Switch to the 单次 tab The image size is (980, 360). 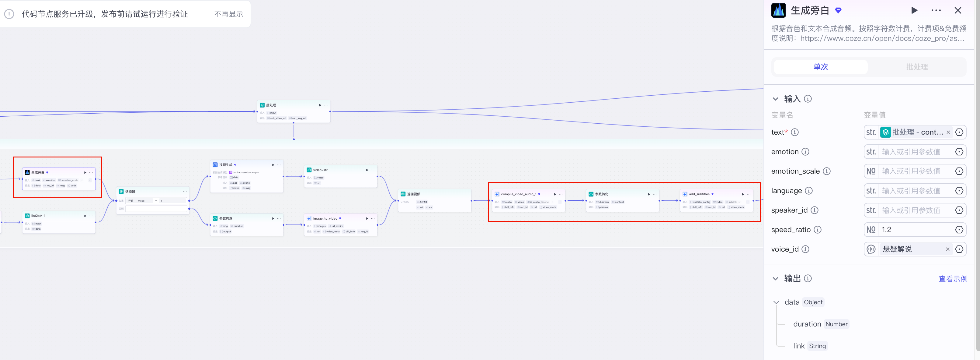[x=821, y=67]
